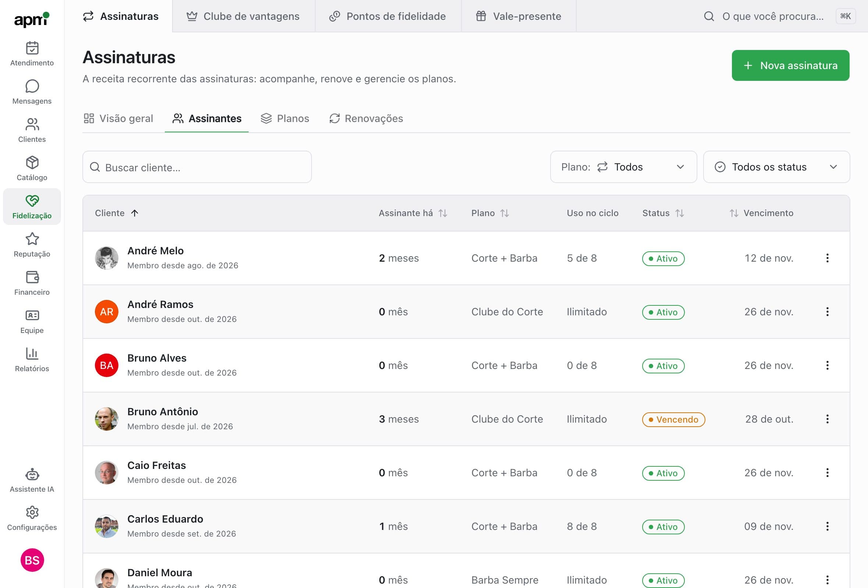The width and height of the screenshot is (868, 588).
Task: Go to Clientes section
Action: [x=32, y=130]
